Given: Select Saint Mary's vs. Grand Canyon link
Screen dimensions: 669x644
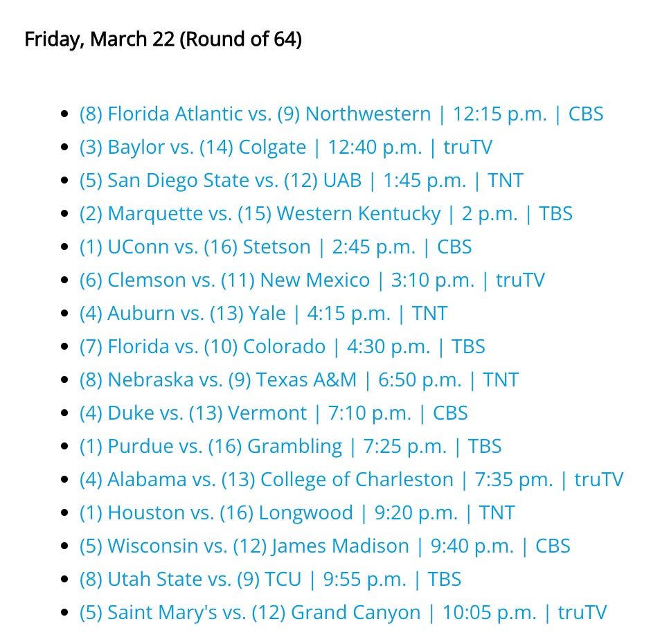Looking at the screenshot, I should 343,613.
